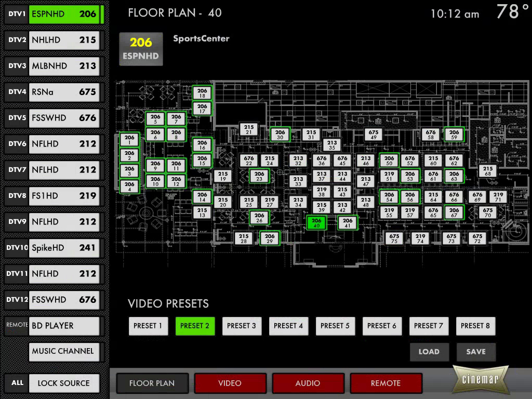Image resolution: width=532 pixels, height=399 pixels.
Task: Select TV 5 on the floor plan
Action: click(155, 119)
